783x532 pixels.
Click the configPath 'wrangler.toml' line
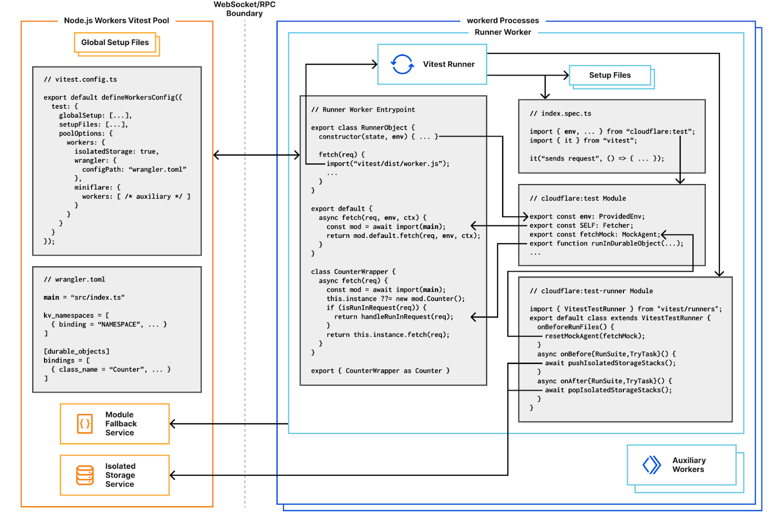(134, 169)
